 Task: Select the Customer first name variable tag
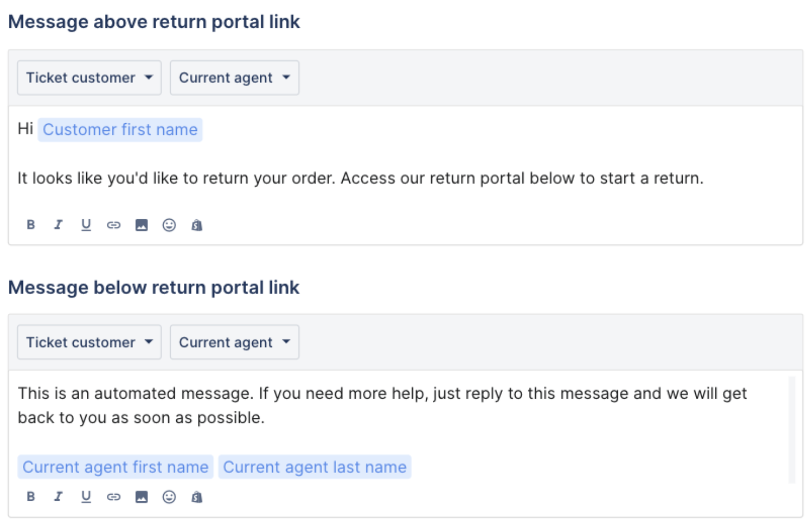coord(120,130)
